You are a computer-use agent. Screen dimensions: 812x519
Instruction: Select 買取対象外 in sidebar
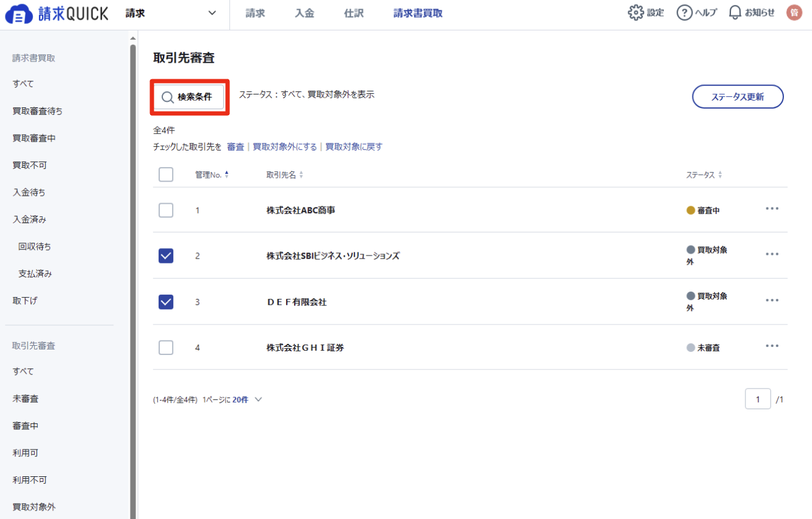(34, 507)
